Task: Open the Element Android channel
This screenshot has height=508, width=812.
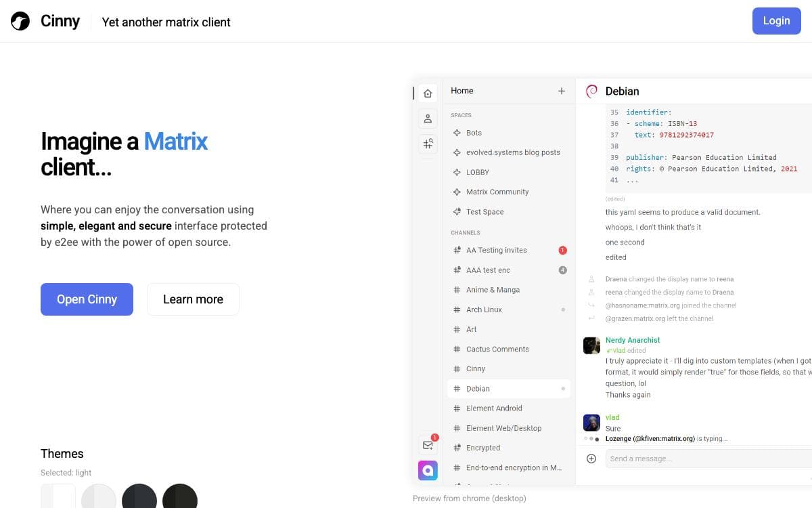Action: [509, 408]
